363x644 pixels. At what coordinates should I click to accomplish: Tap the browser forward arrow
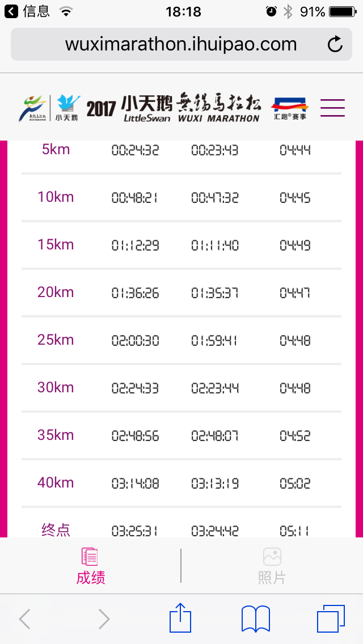pos(104,619)
